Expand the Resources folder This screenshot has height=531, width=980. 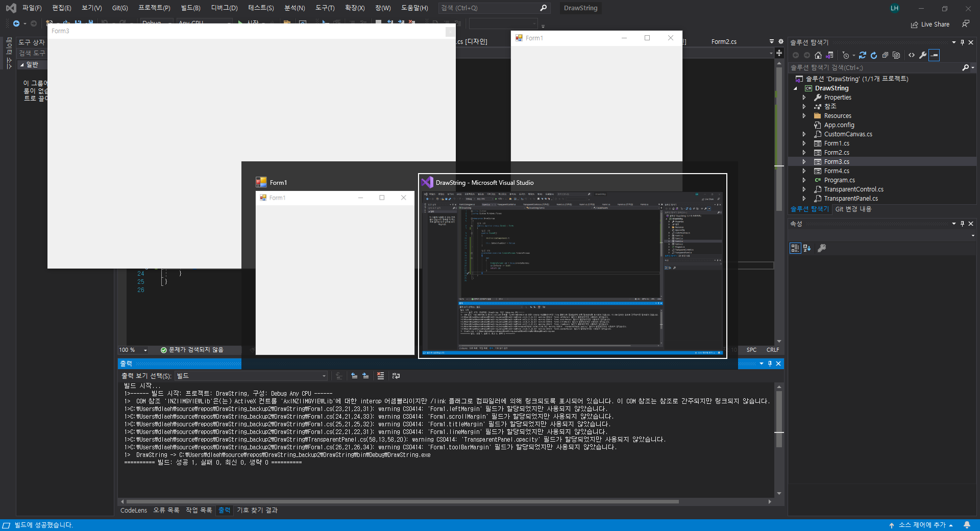804,116
